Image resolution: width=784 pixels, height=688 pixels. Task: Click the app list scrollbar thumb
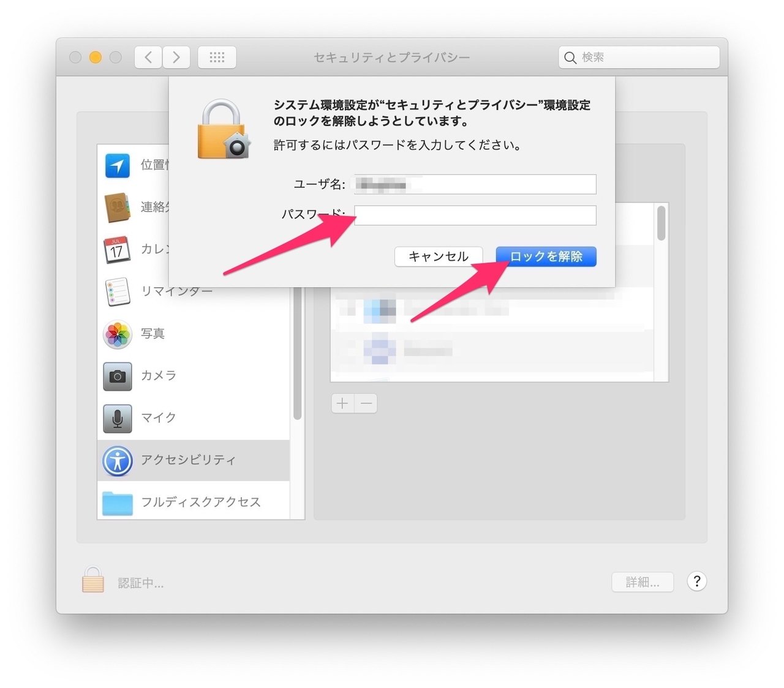pyautogui.click(x=661, y=223)
